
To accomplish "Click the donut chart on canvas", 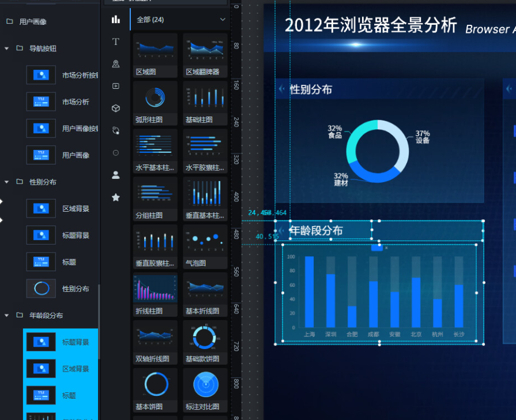I will tap(378, 151).
